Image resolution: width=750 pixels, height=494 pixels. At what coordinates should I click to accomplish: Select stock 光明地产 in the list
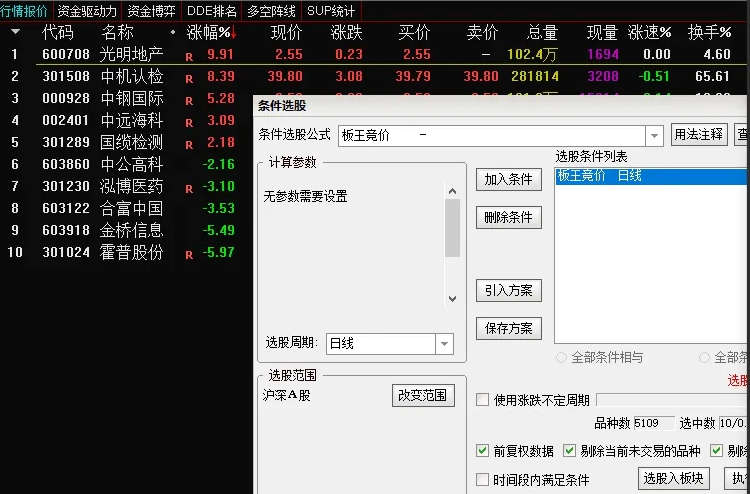[x=132, y=54]
